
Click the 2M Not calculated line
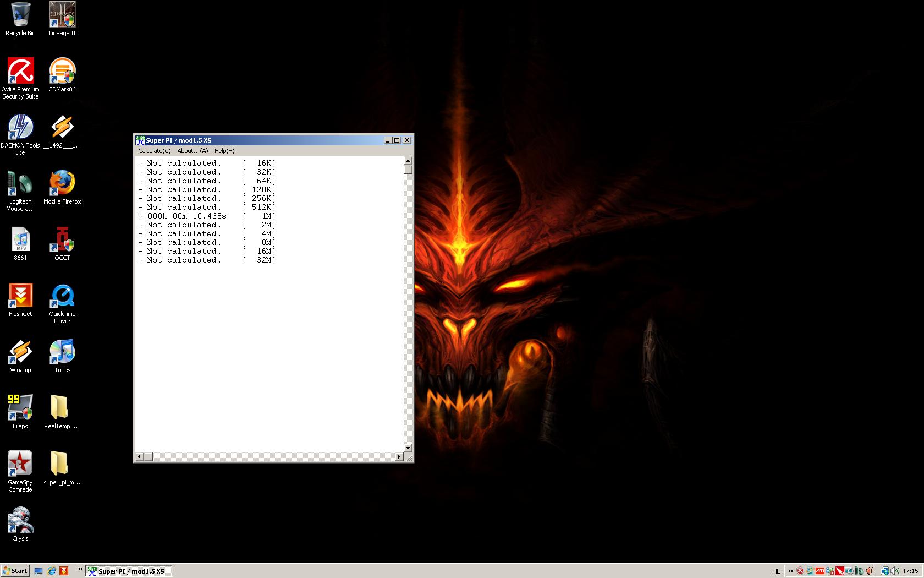pyautogui.click(x=206, y=225)
